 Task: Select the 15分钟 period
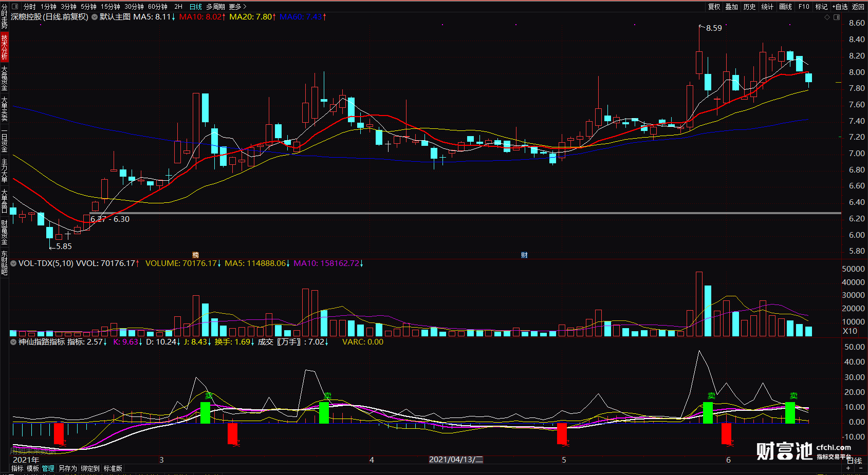click(x=110, y=7)
